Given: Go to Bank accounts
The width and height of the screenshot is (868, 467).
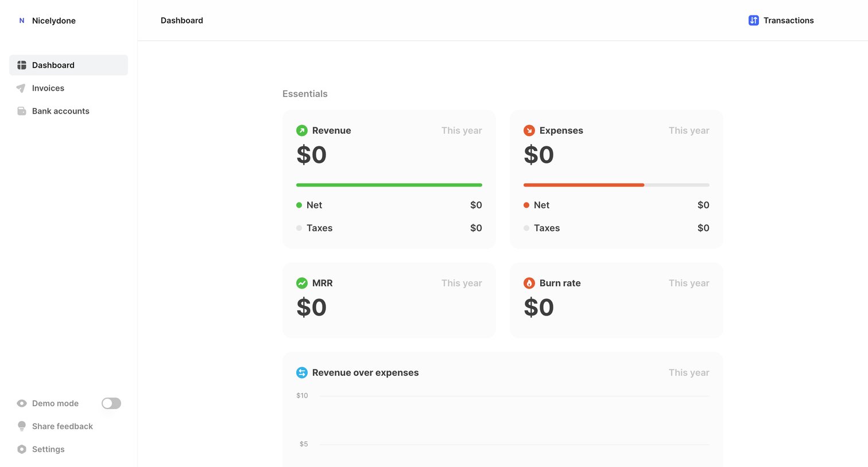Looking at the screenshot, I should 69,111.
